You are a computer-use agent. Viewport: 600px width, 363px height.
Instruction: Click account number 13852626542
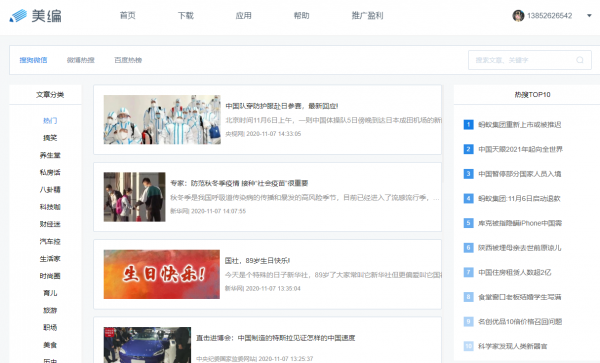point(549,16)
